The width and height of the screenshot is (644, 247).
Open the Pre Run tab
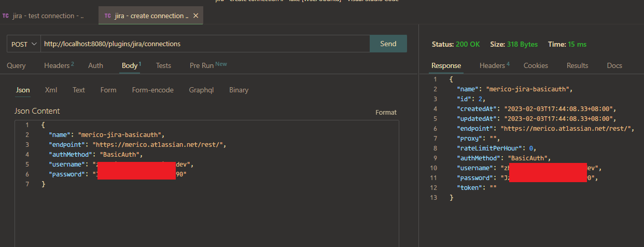(208, 65)
